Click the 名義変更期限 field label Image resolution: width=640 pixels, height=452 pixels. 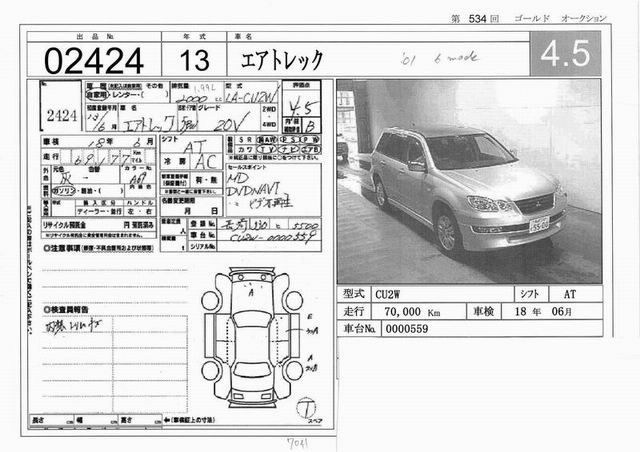(x=178, y=200)
